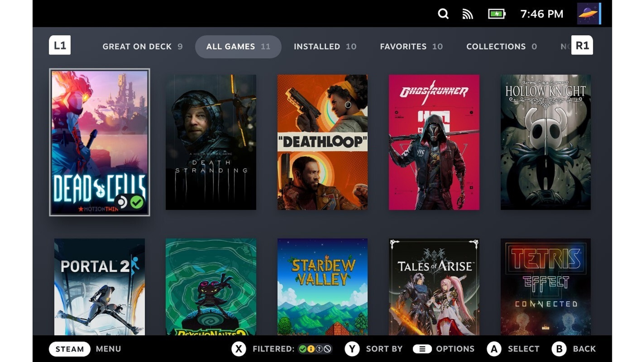Image resolution: width=644 pixels, height=362 pixels.
Task: Open the FAVORITES tab
Action: click(411, 46)
